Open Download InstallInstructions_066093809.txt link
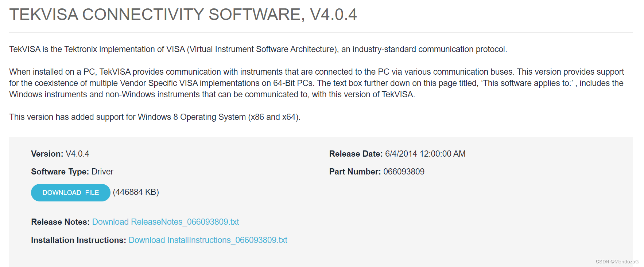The image size is (644, 267). pyautogui.click(x=208, y=240)
